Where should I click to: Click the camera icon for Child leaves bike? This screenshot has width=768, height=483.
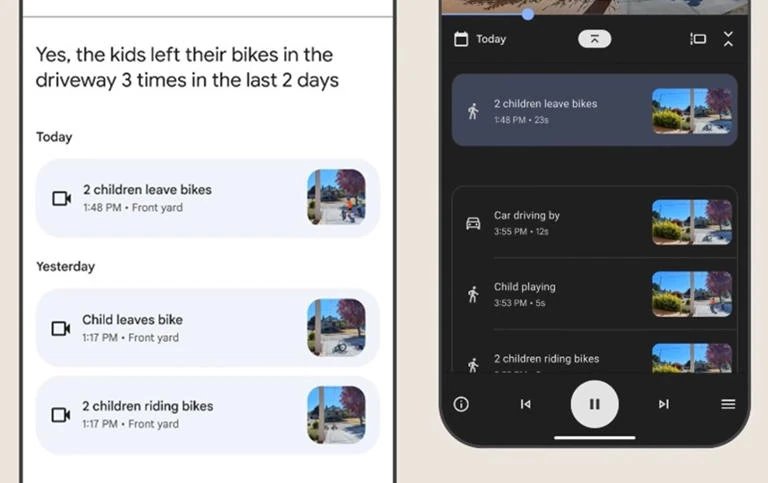click(61, 328)
